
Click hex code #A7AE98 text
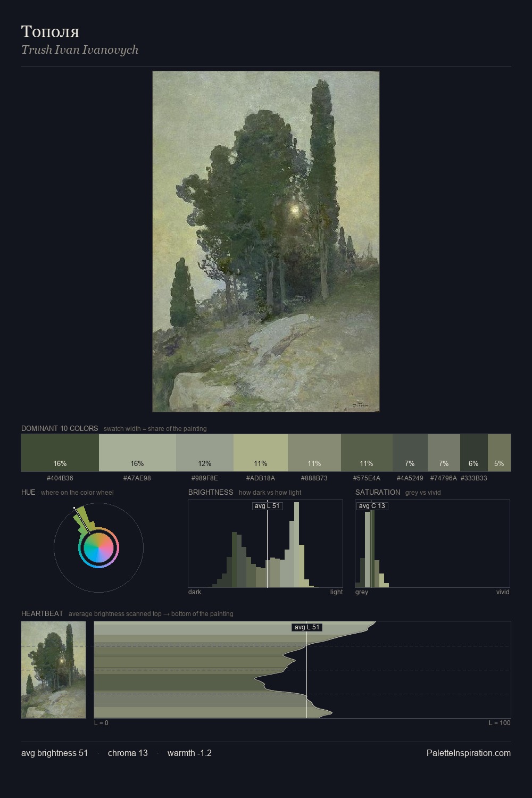(137, 478)
